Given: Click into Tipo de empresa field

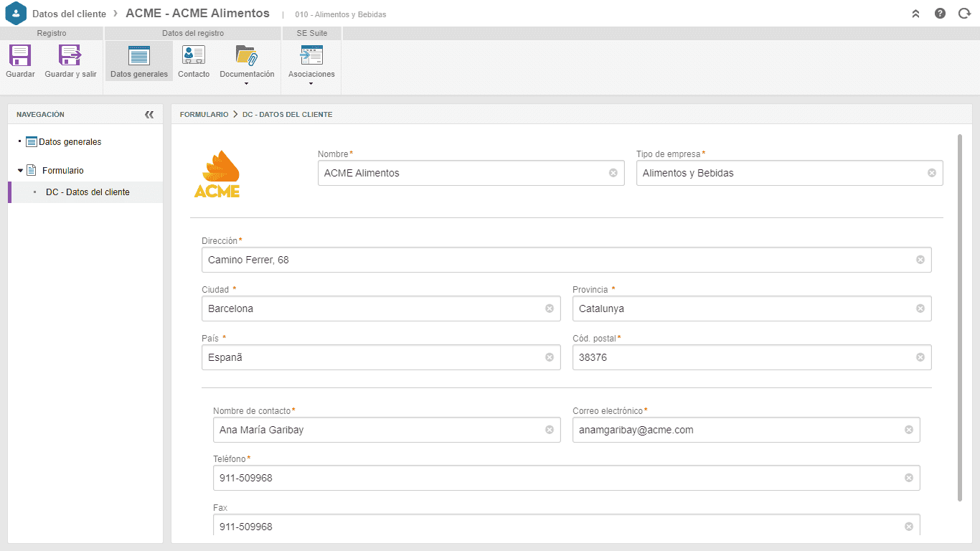Looking at the screenshot, I should pyautogui.click(x=789, y=173).
